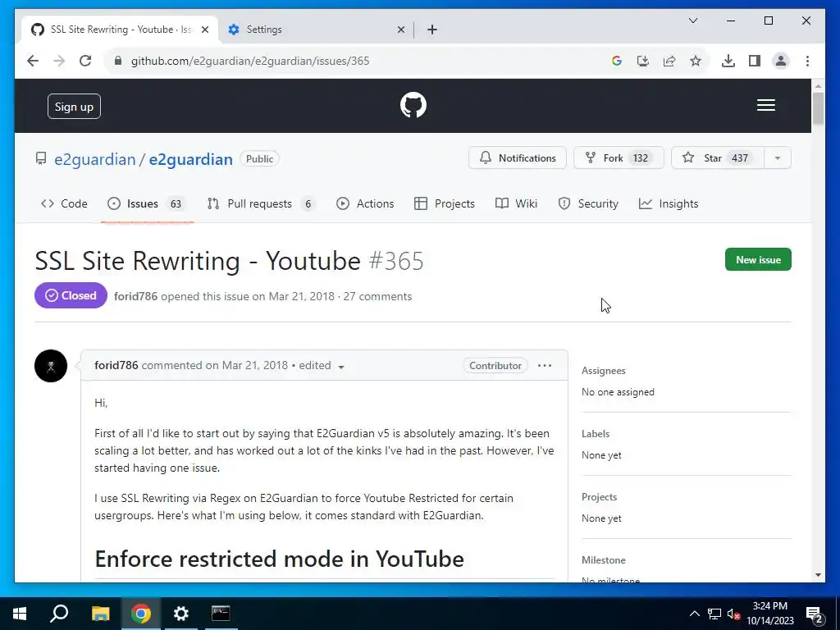Click the Contributor badge on the comment

tap(495, 365)
